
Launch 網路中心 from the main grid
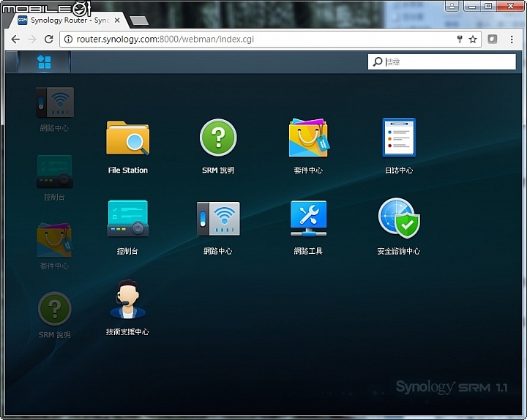(218, 218)
